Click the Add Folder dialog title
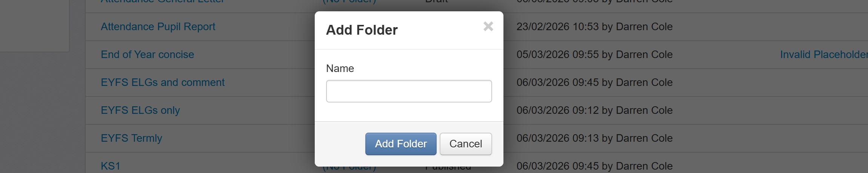 pyautogui.click(x=362, y=30)
